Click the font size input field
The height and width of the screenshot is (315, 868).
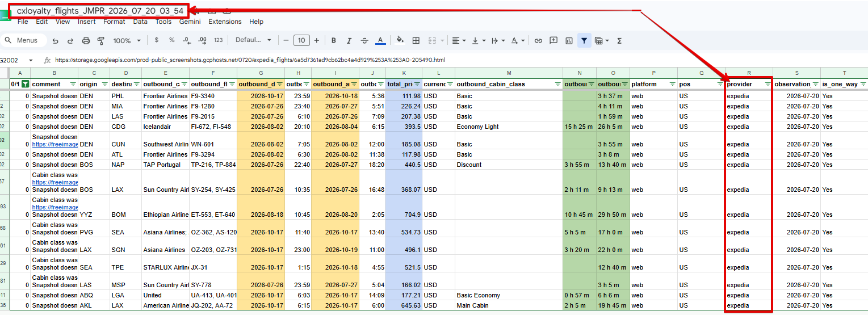[x=301, y=40]
